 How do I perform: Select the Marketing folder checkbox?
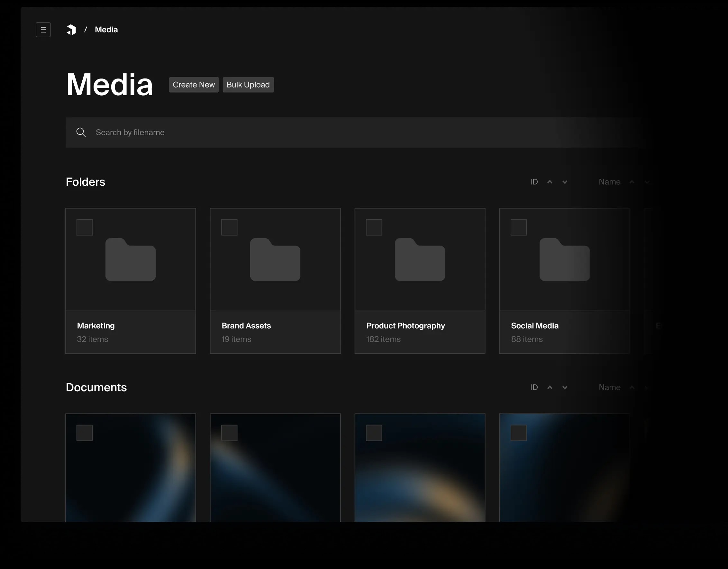pyautogui.click(x=85, y=227)
